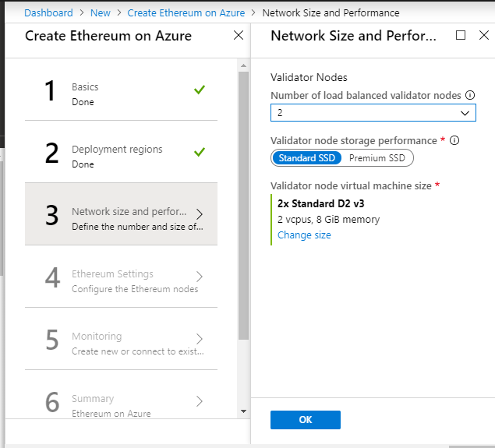Click the steps list scrollbar up arrow
Viewport: 495px width, 448px height.
click(243, 65)
